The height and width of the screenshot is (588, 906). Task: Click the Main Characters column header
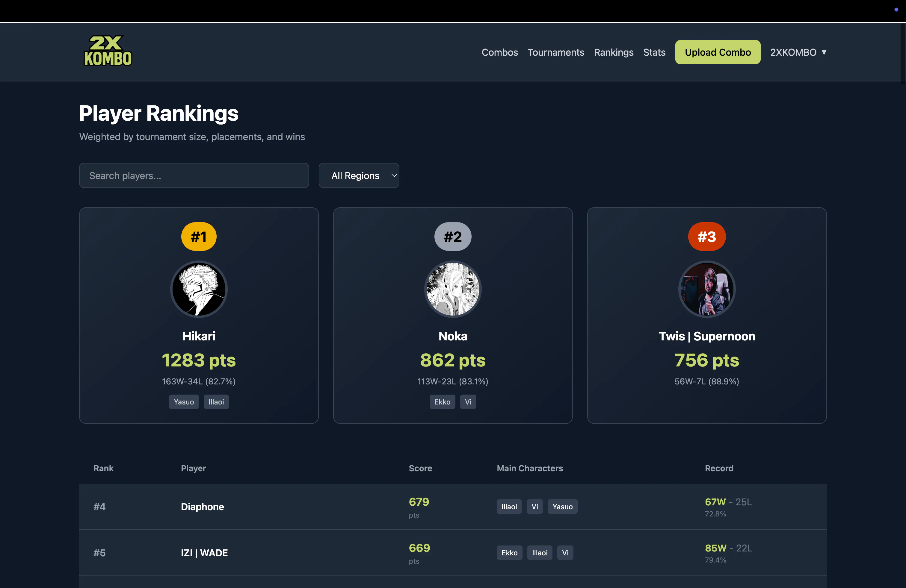(529, 468)
